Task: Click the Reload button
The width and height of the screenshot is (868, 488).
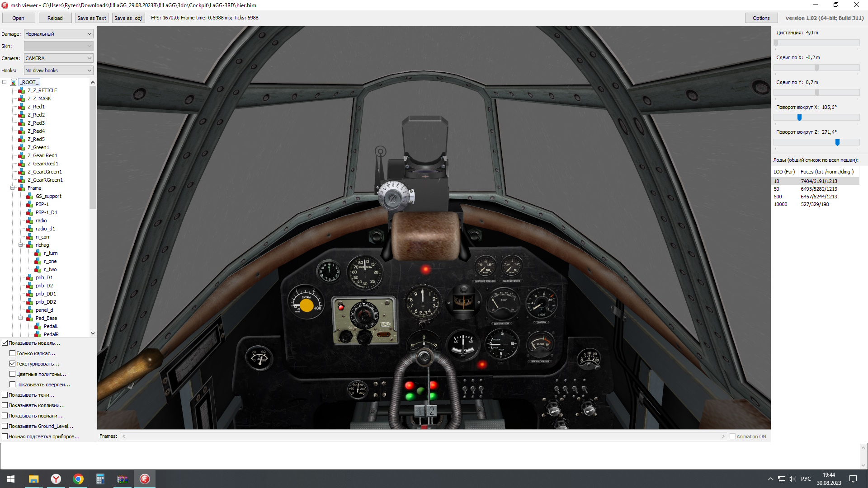Action: 55,18
